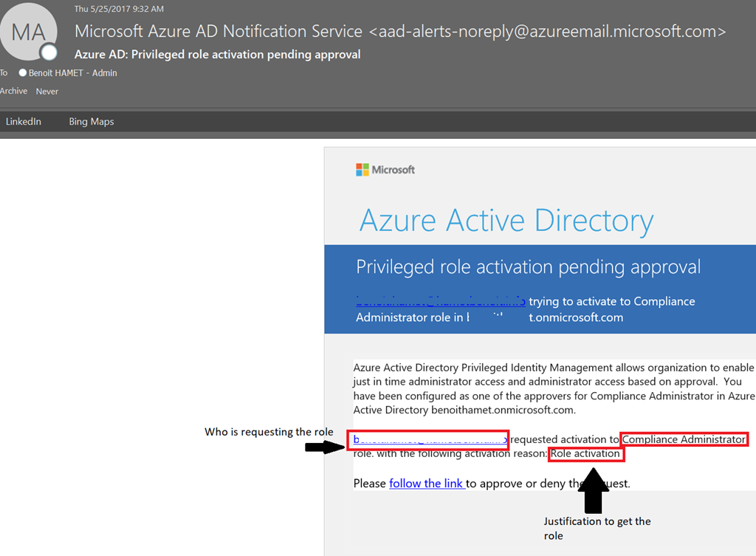Click the presence dot beside Benoit HAMET
Screen dimensions: 756x556
[23, 73]
